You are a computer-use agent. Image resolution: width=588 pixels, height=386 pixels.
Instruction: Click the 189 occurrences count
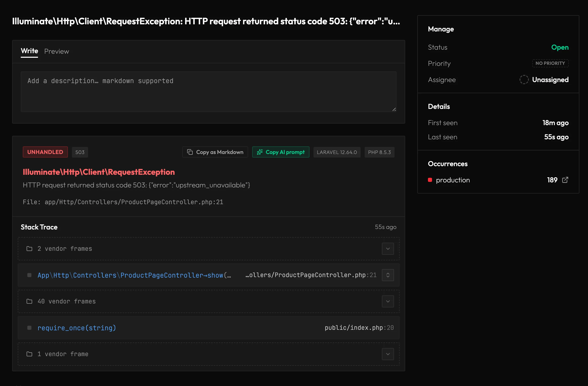tap(552, 180)
